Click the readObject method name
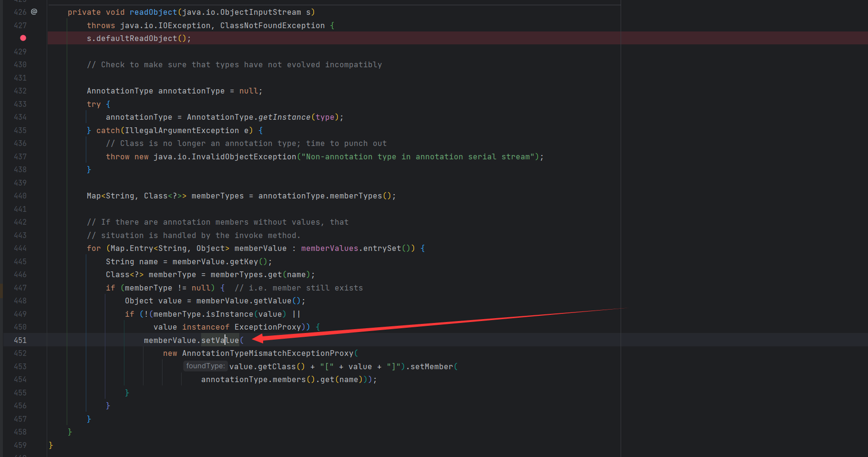 153,12
